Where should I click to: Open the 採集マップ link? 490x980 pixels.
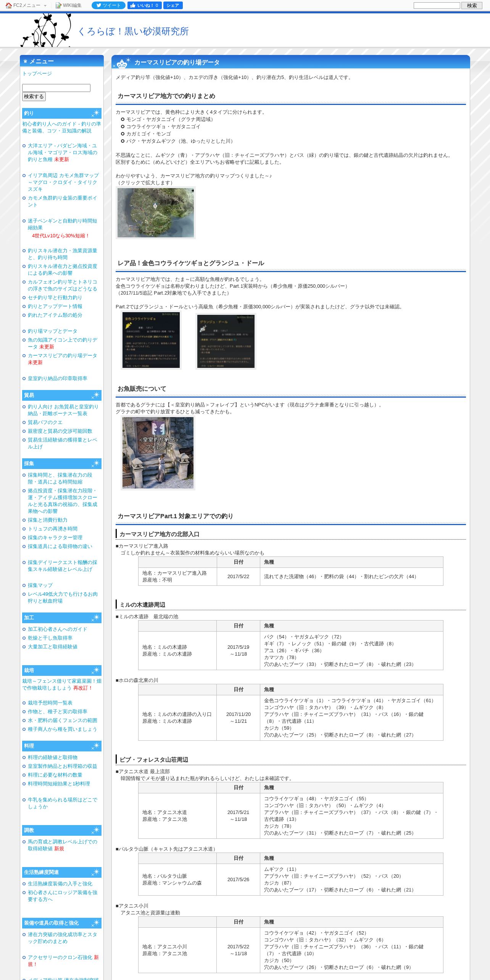[x=40, y=585]
